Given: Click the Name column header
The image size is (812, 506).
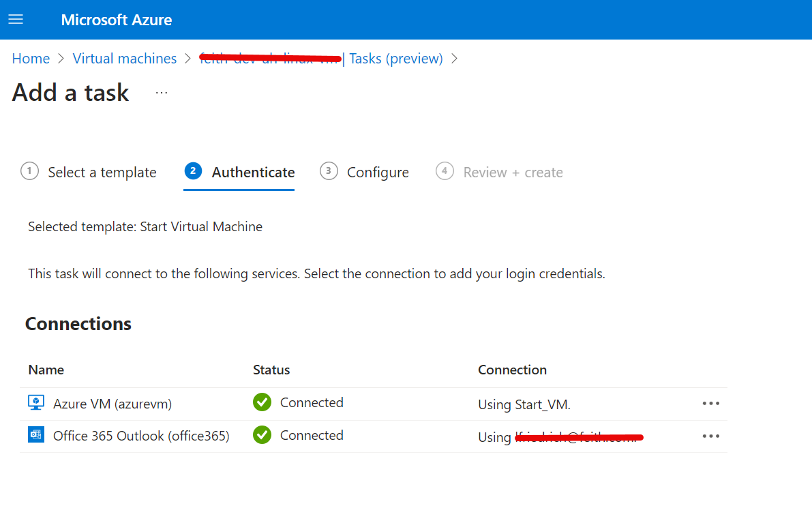Looking at the screenshot, I should pos(46,370).
